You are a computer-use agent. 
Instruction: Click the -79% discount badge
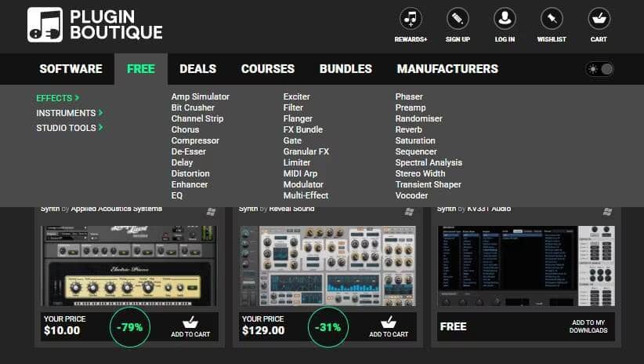pyautogui.click(x=130, y=327)
